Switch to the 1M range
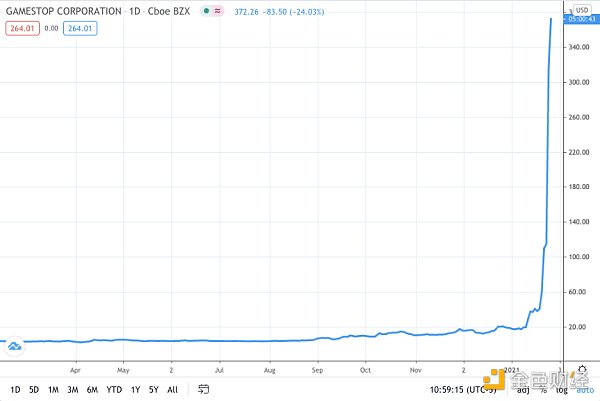The width and height of the screenshot is (600, 401). [53, 388]
